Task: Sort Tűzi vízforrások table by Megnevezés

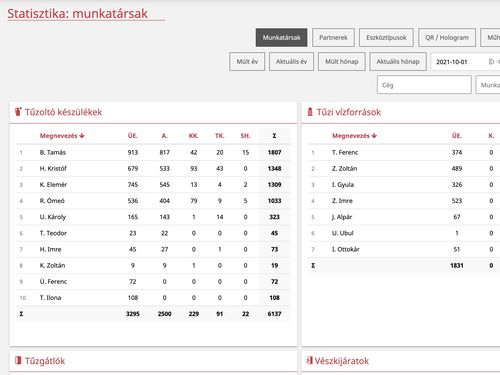Action: point(354,136)
